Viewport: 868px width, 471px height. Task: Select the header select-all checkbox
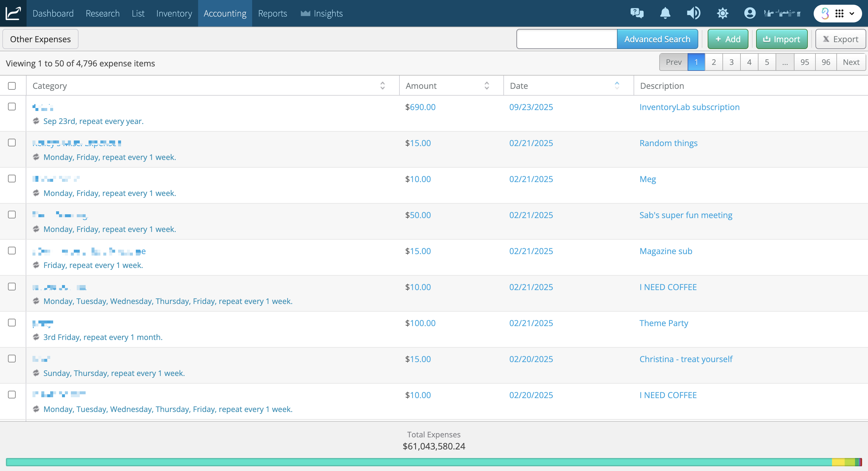[x=12, y=86]
